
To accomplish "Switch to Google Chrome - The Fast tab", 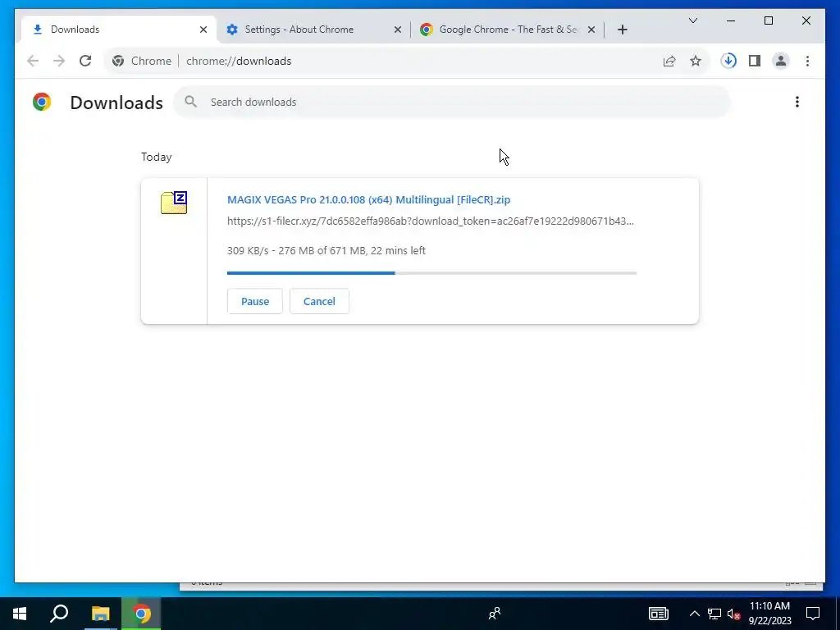I will coord(508,30).
